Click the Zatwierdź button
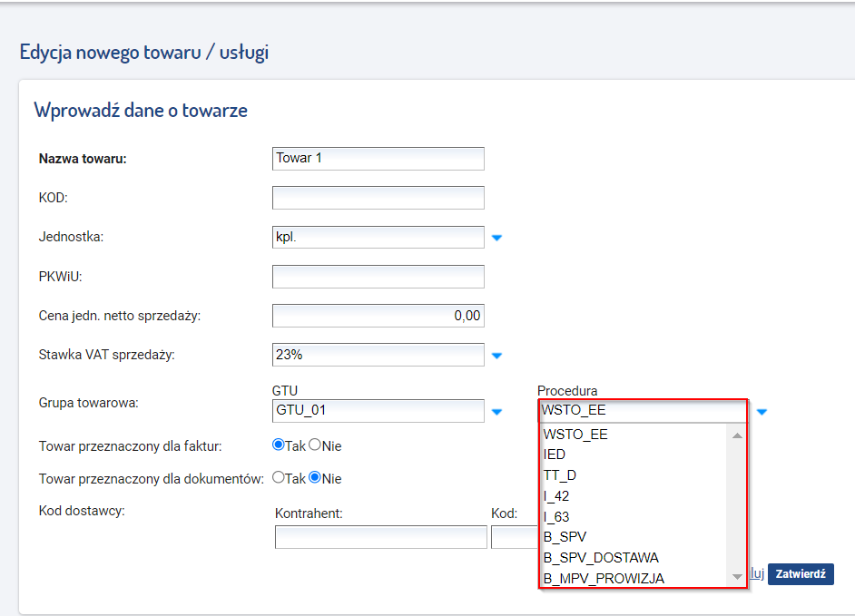 pyautogui.click(x=801, y=574)
